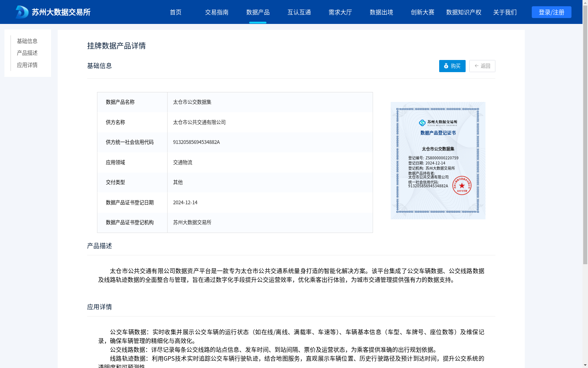The height and width of the screenshot is (368, 588).
Task: Click the 基础信息 section heading
Action: click(x=100, y=66)
